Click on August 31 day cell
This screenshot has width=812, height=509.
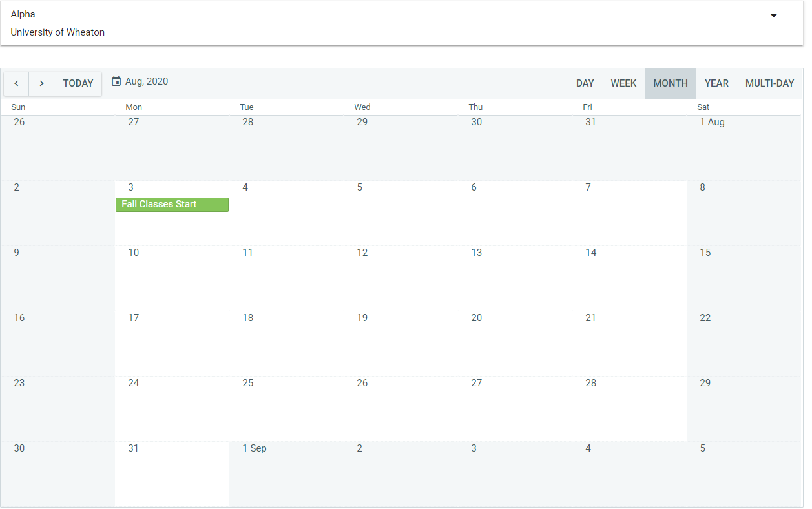tap(172, 473)
